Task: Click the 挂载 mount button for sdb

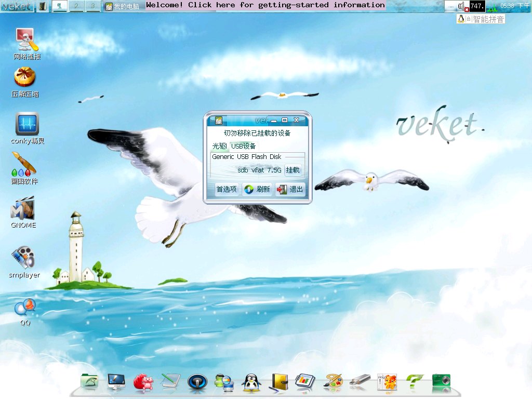Action: [x=292, y=170]
